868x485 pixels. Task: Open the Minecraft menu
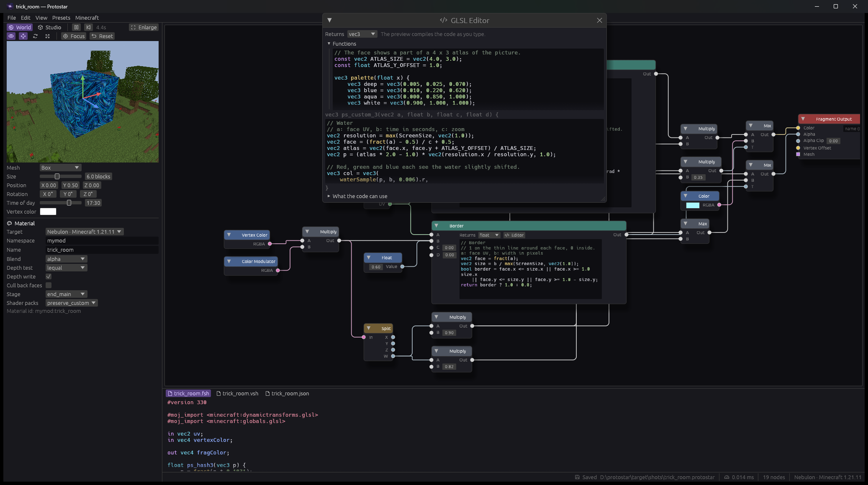tap(87, 18)
